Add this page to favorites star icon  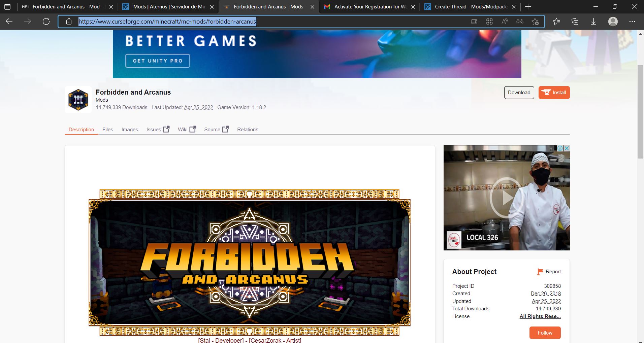click(535, 22)
